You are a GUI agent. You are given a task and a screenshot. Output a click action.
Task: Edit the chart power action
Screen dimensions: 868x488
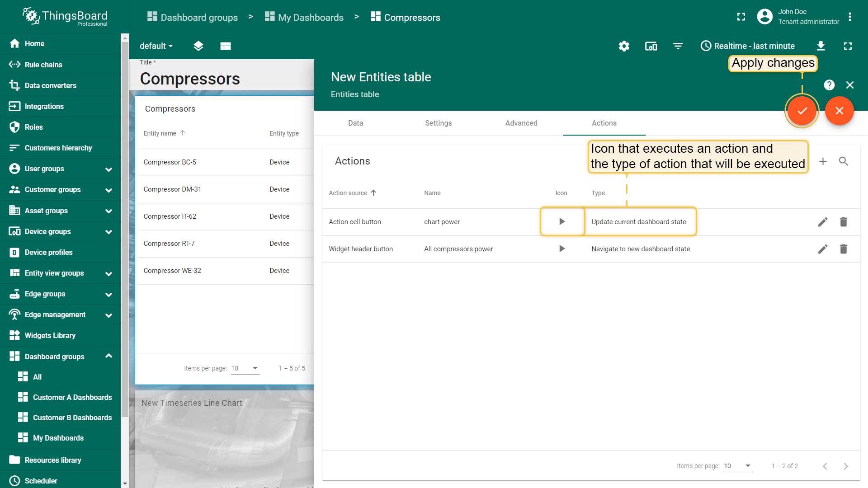(x=823, y=222)
